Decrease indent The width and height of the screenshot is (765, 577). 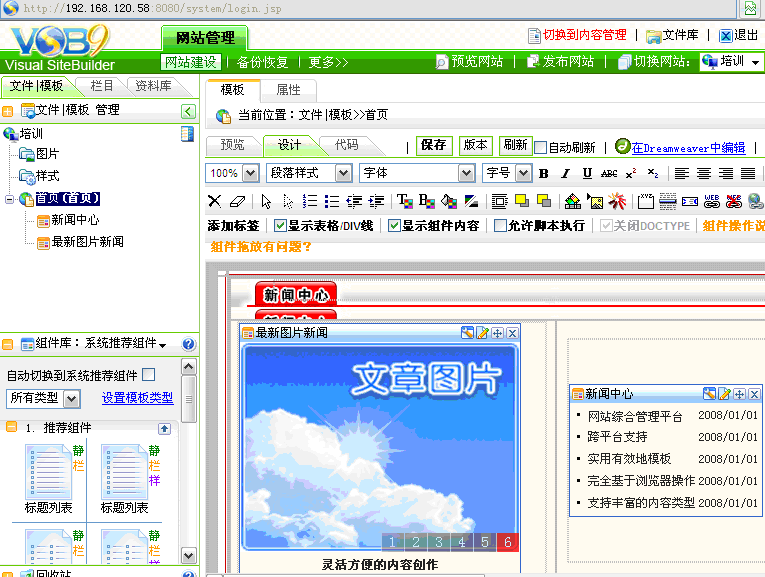[354, 201]
